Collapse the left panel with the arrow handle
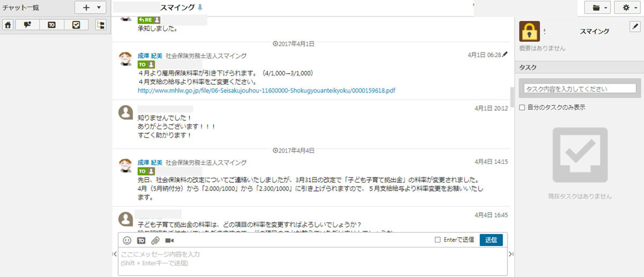 114,253
